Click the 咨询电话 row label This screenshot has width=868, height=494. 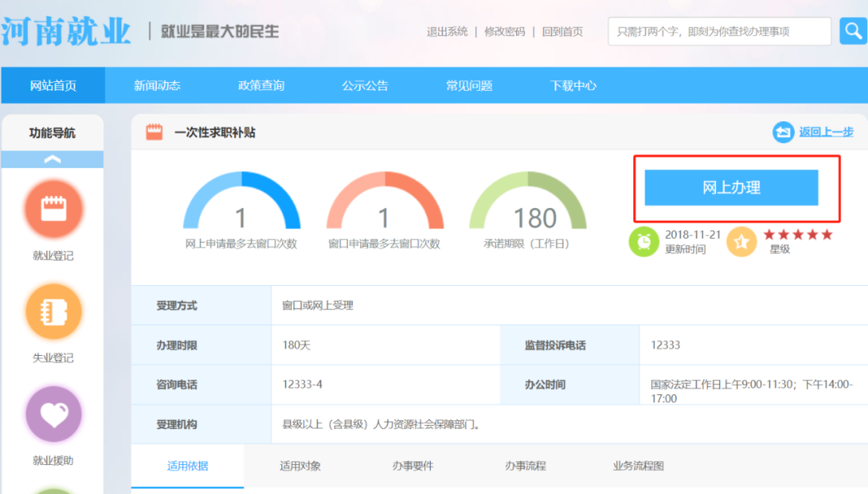[x=177, y=385]
